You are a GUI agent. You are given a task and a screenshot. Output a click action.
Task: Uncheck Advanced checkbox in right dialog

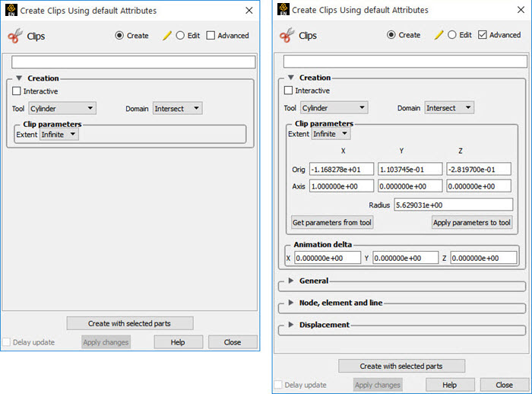click(x=483, y=35)
